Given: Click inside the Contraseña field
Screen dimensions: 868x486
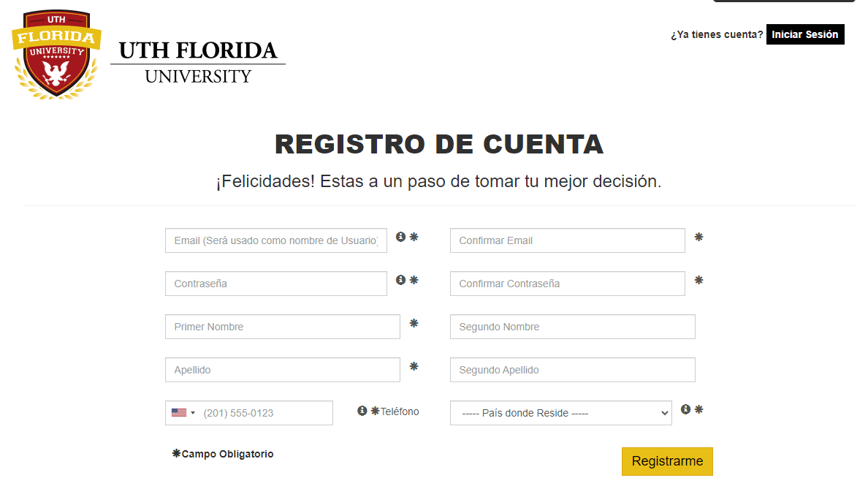Looking at the screenshot, I should [x=276, y=284].
